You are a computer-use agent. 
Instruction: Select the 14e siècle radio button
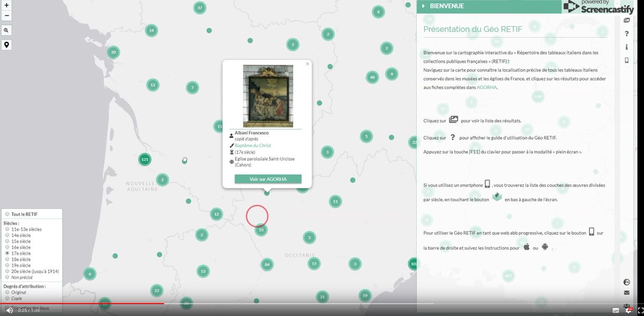point(8,235)
